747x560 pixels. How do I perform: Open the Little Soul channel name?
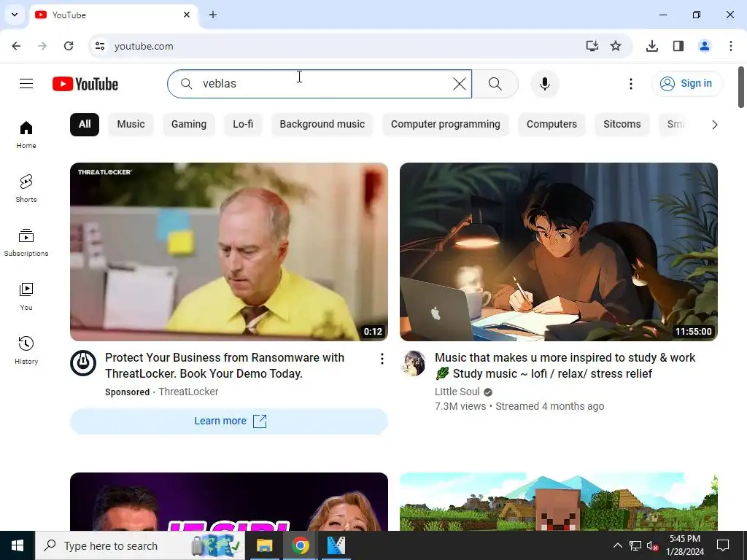point(457,392)
